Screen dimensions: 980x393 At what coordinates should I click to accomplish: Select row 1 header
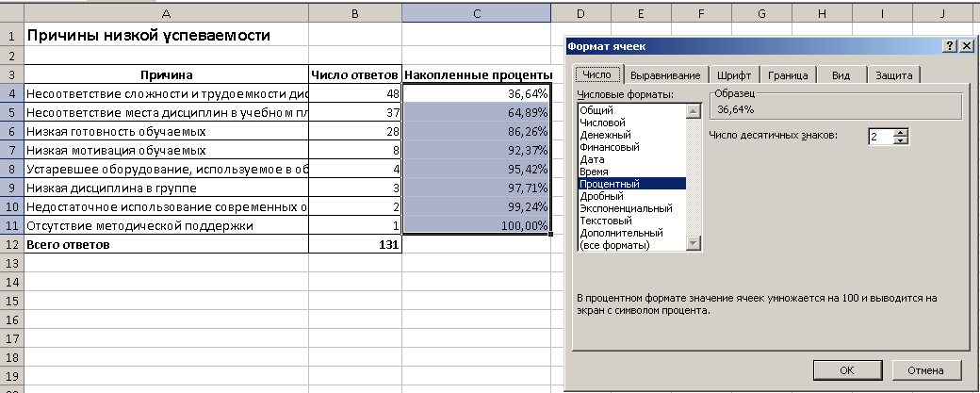click(12, 36)
